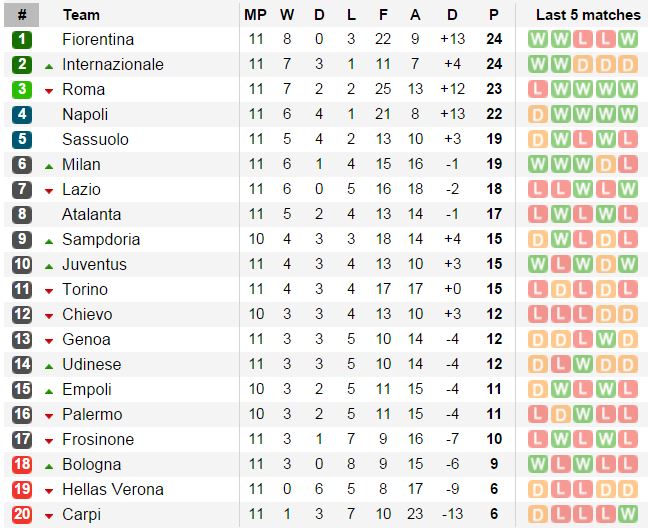
Task: Click the green position 1 badge for Fiorentina
Action: (22, 40)
